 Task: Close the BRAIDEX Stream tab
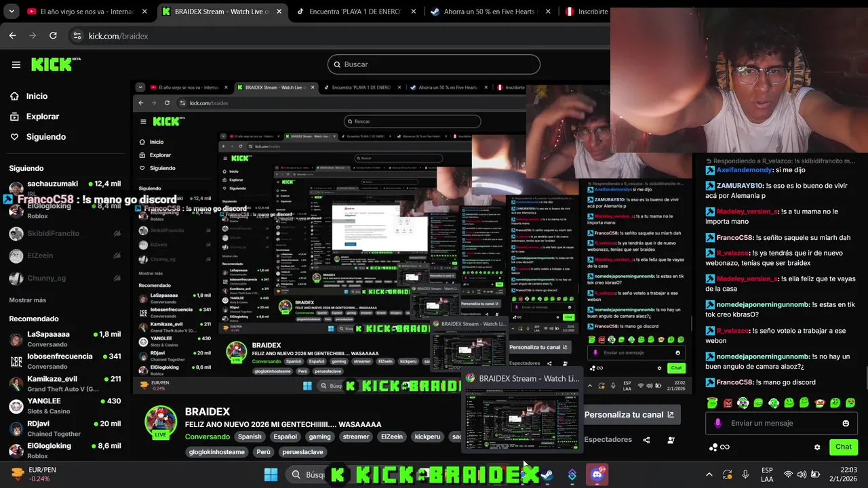click(x=279, y=12)
